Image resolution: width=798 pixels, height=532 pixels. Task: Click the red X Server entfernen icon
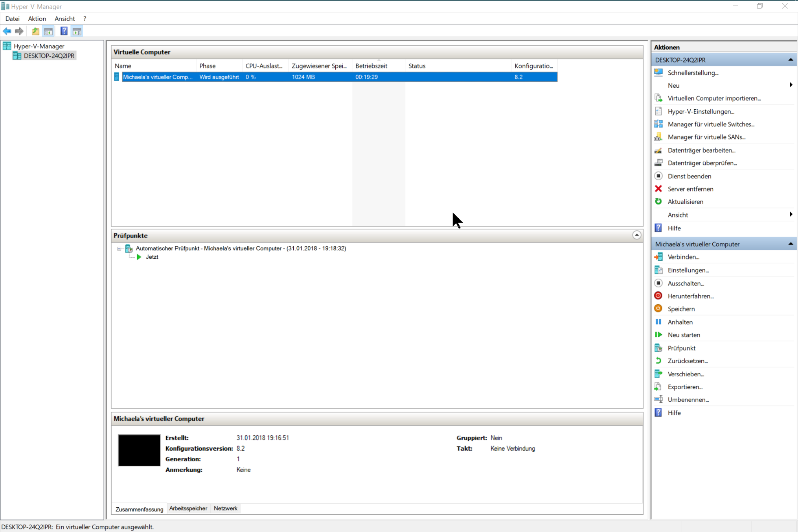[658, 189]
